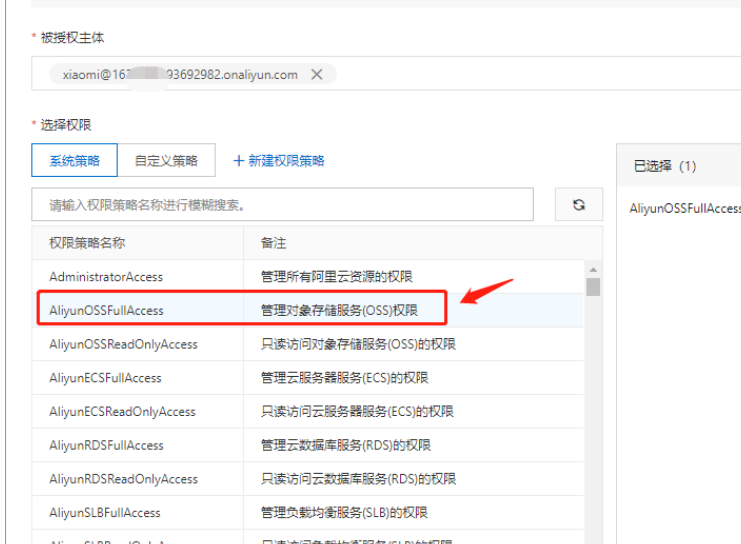
Task: Select the AliyunECSFullAccess policy row
Action: click(308, 378)
